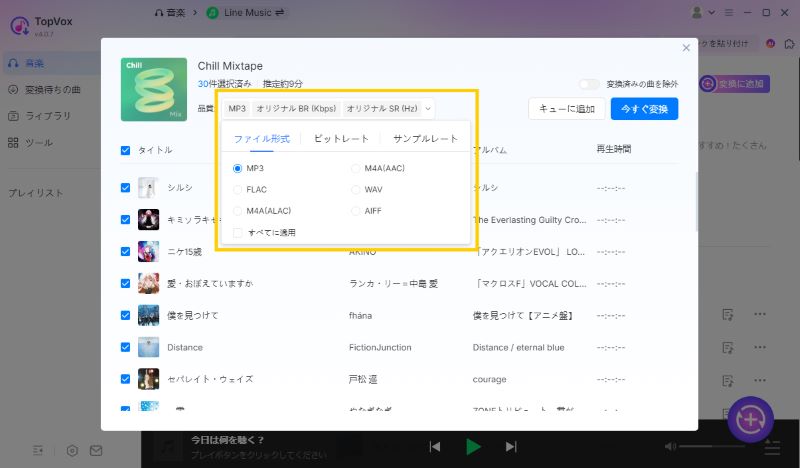Open the MP3 quality setting field

pos(237,109)
